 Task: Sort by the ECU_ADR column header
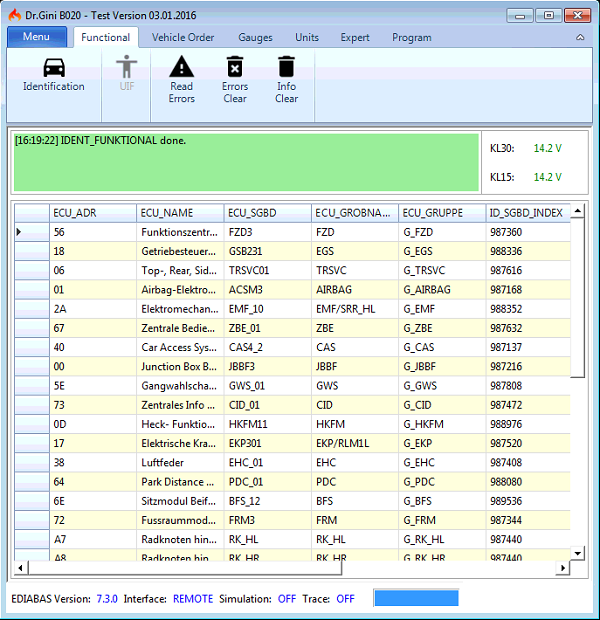[x=91, y=212]
